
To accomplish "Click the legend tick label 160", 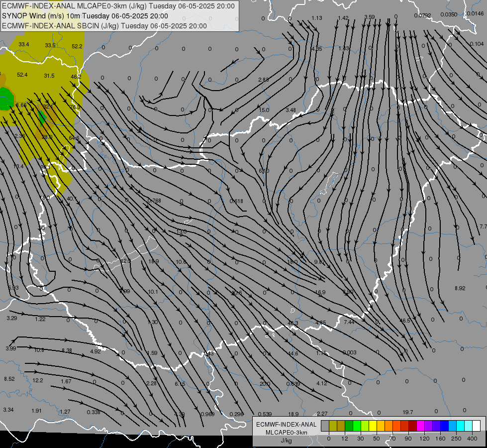I will pos(440,439).
